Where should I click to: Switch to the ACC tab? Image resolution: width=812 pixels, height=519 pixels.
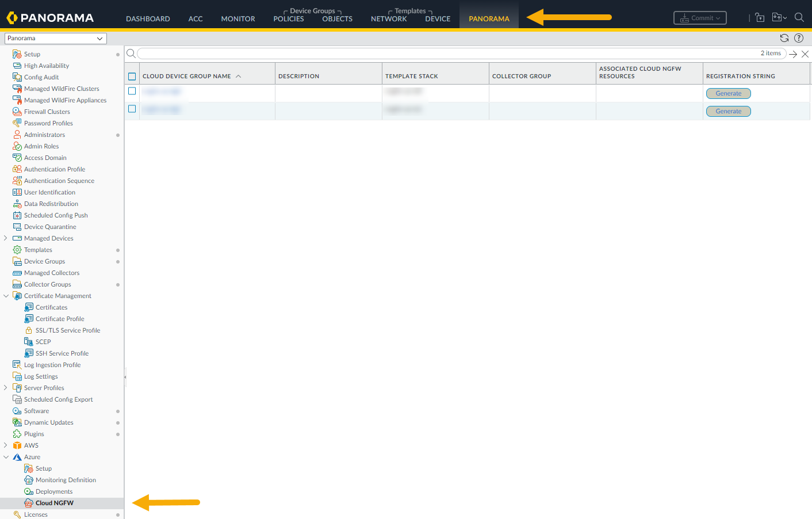point(196,18)
